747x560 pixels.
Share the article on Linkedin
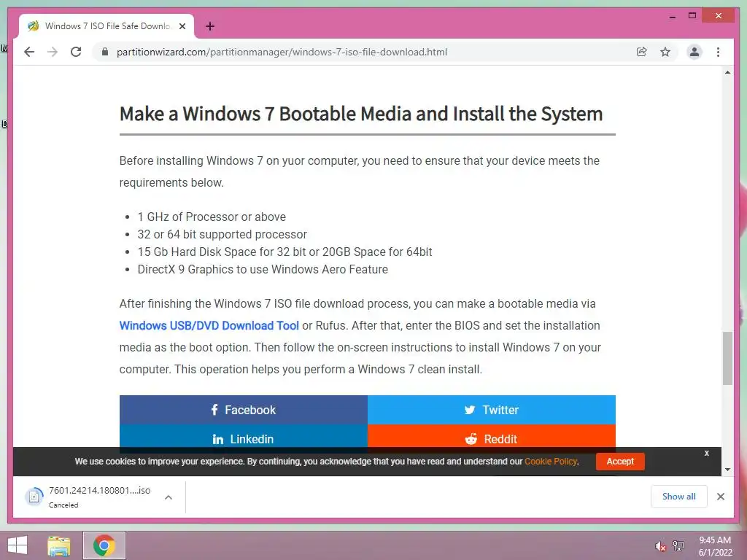pyautogui.click(x=244, y=438)
